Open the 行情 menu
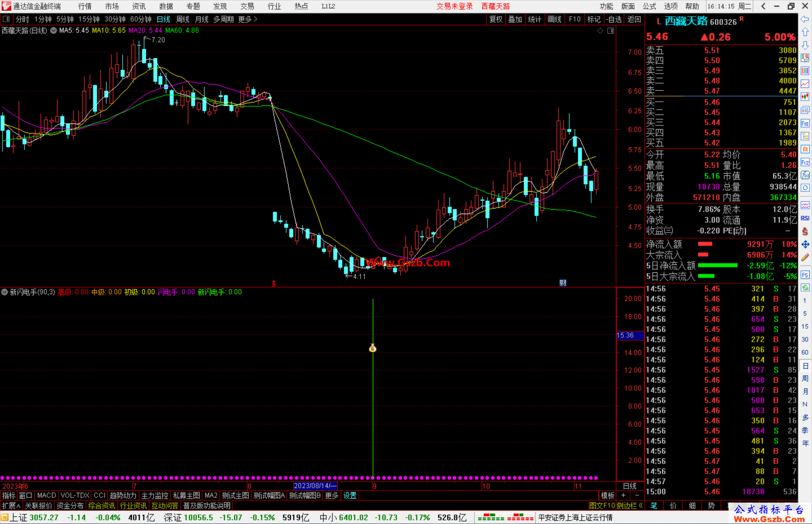 [x=85, y=6]
